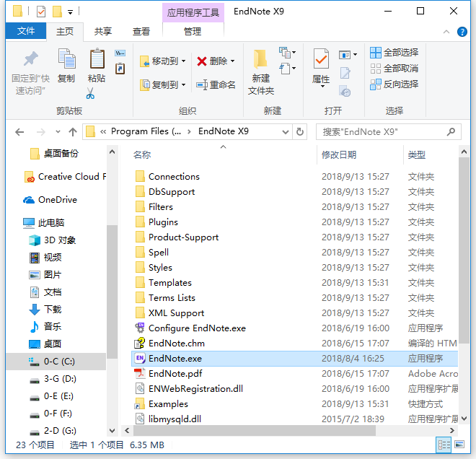Select the Examples shortcut
Viewport: 476px width, 459px height.
pyautogui.click(x=294, y=404)
